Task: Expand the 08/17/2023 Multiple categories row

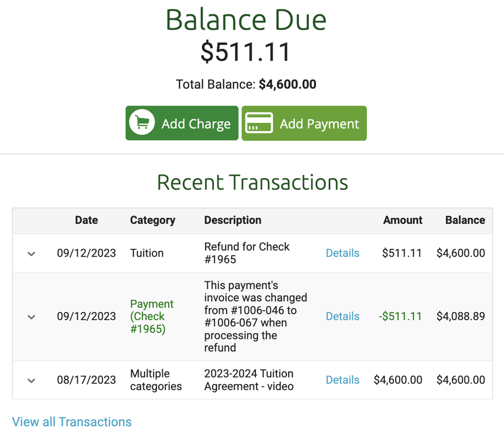Action: tap(31, 380)
